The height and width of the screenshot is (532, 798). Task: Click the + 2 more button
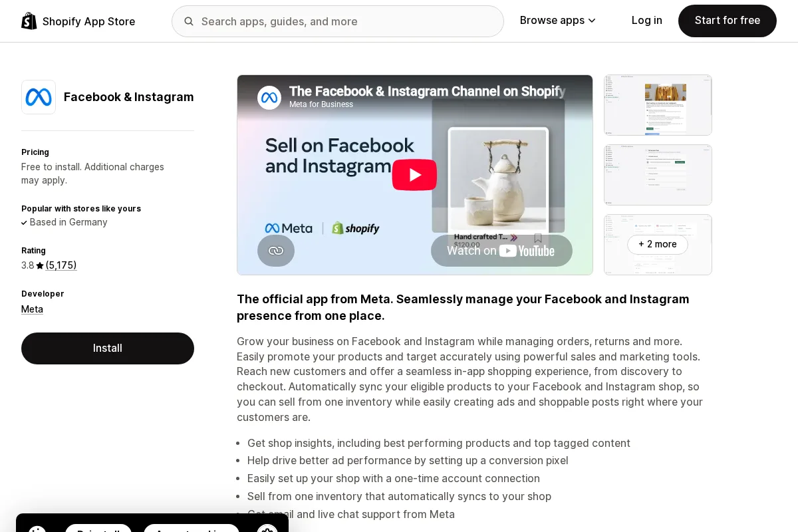click(658, 244)
